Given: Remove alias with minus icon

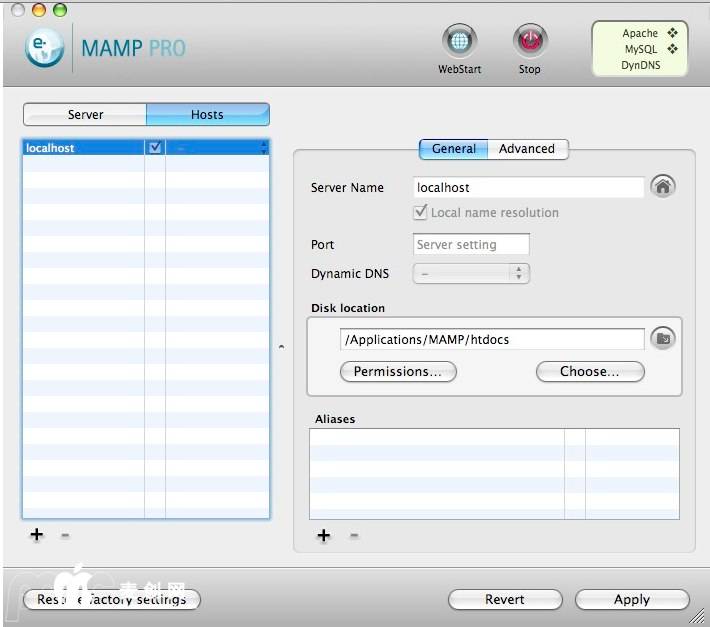Looking at the screenshot, I should pos(354,536).
